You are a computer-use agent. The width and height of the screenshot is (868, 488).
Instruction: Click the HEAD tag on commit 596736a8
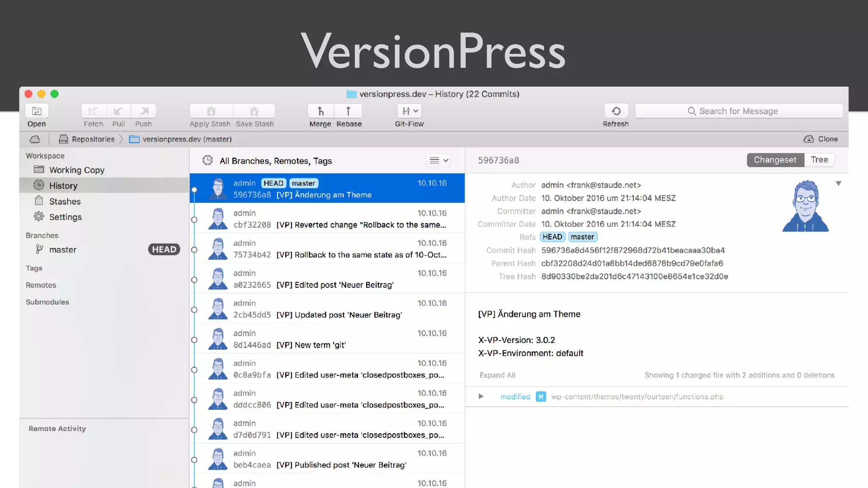(273, 183)
